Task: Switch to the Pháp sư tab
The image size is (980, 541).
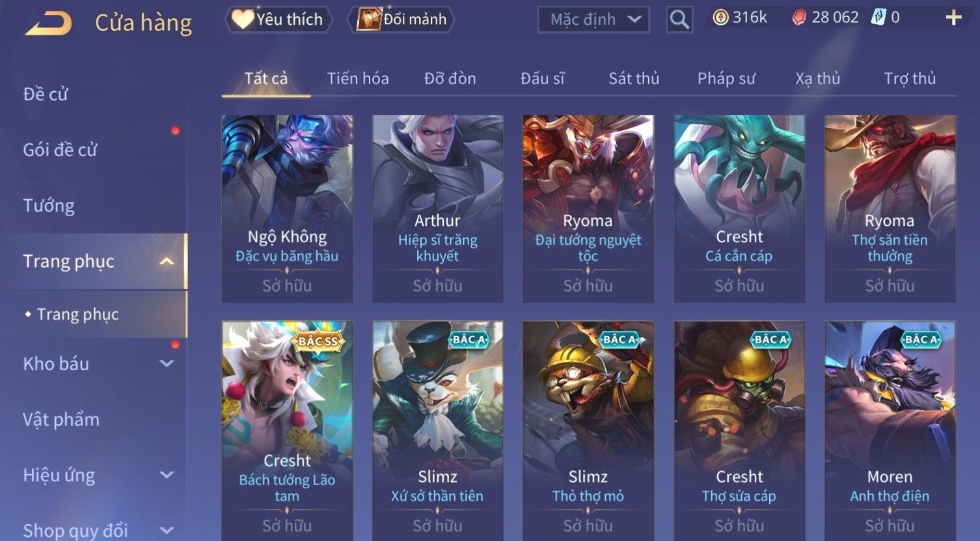Action: pyautogui.click(x=726, y=79)
